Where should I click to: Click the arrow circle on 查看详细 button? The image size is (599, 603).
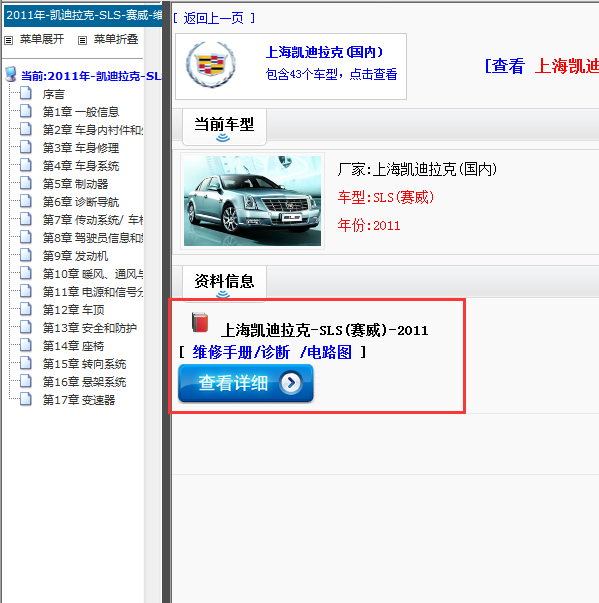click(x=291, y=383)
